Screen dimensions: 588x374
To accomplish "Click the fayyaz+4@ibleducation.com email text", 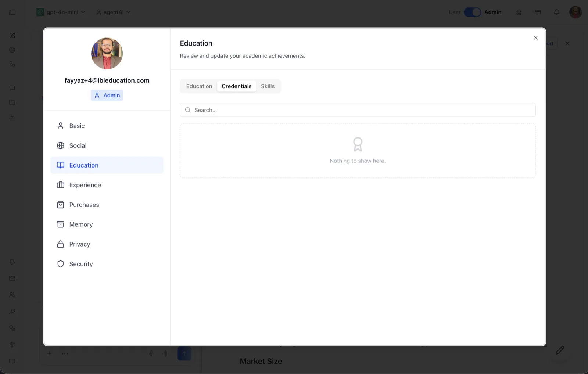I will (107, 80).
